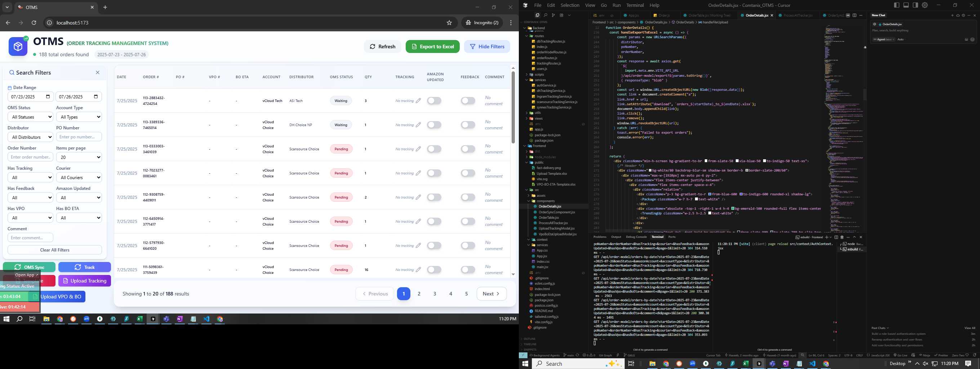
Task: Toggle Amazon Updated for order 113-2883432-4724254
Action: [x=434, y=101]
